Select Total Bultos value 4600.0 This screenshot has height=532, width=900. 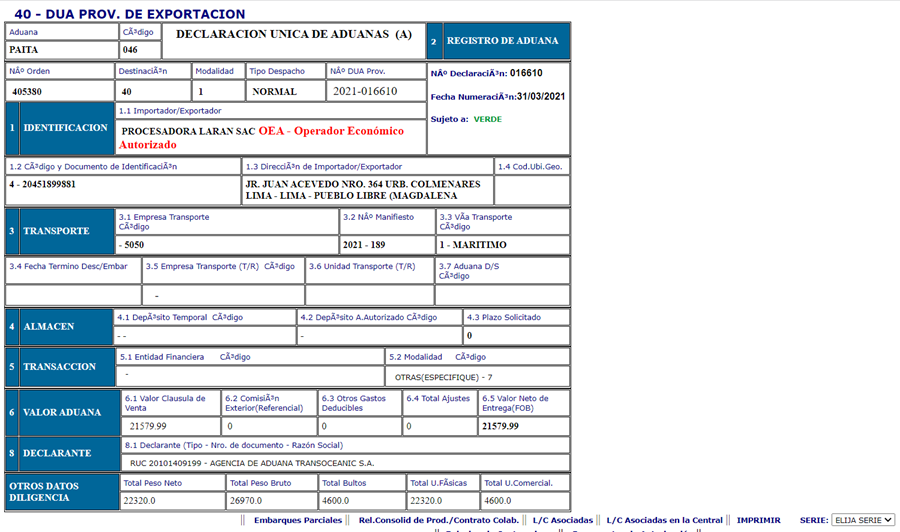coord(336,501)
